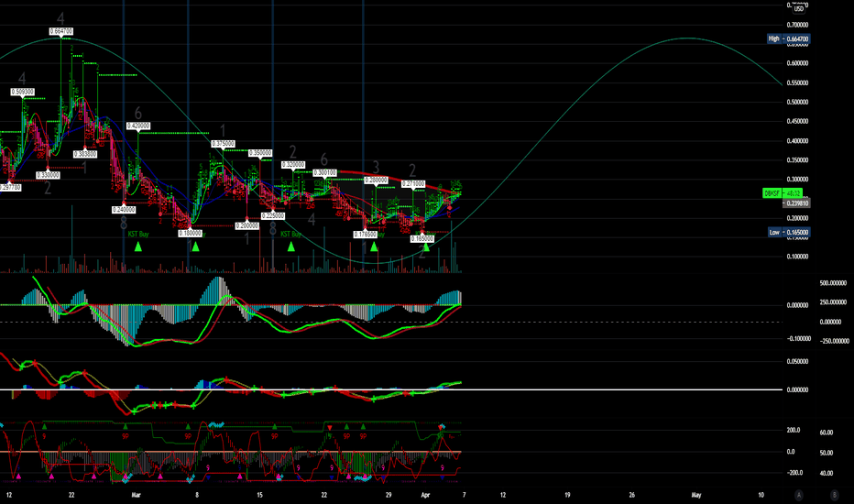Click the green buy arrow below 0.165000
Image resolution: width=854 pixels, height=504 pixels.
coord(426,247)
